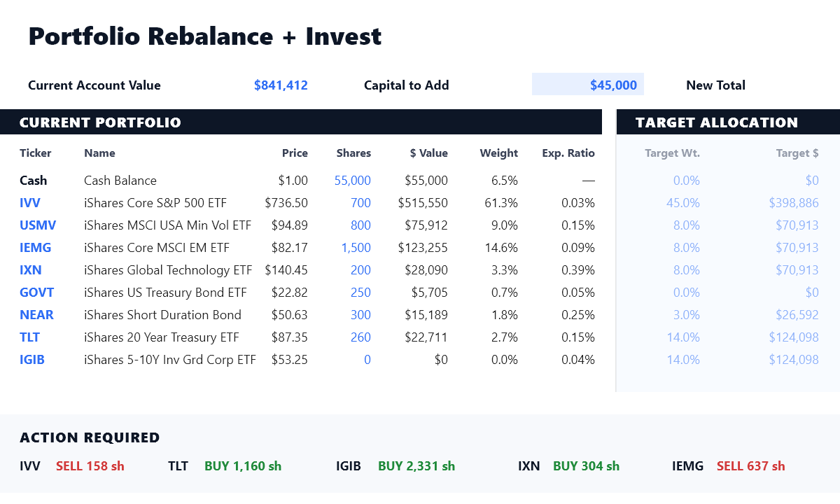Click the Exp. Ratio column header
The height and width of the screenshot is (504, 840).
pyautogui.click(x=568, y=153)
